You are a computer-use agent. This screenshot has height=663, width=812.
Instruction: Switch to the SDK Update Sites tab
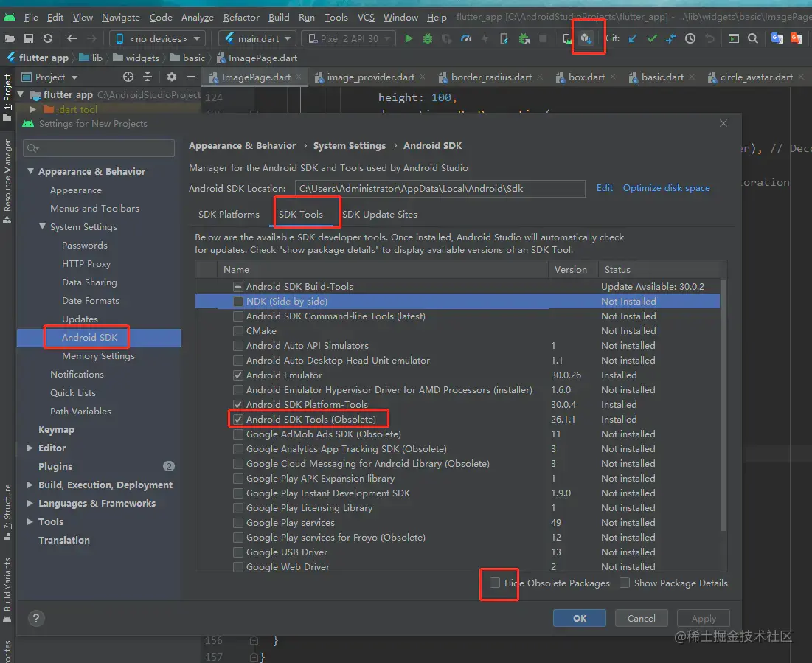tap(380, 215)
